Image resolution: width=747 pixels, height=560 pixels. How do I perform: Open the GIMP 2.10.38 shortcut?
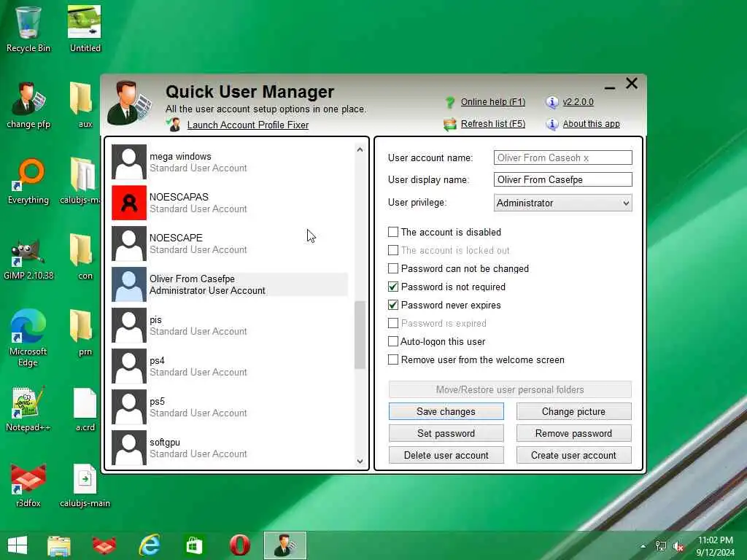(x=28, y=257)
